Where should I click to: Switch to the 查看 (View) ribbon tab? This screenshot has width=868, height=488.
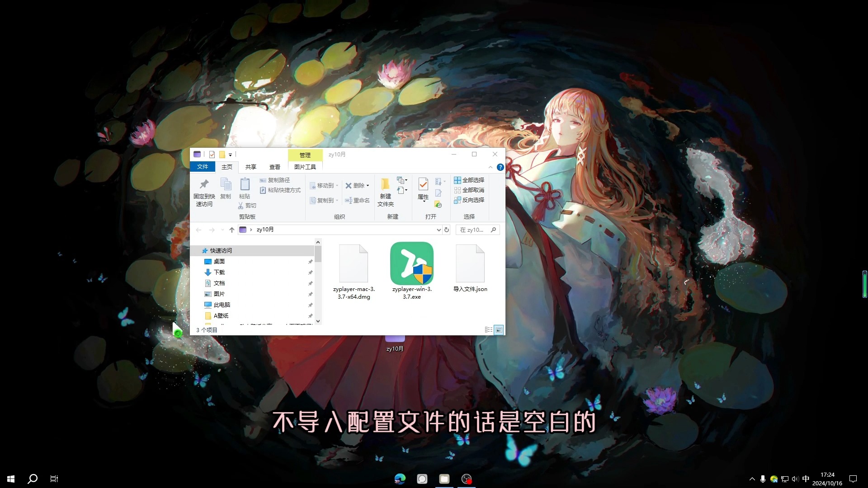point(274,167)
